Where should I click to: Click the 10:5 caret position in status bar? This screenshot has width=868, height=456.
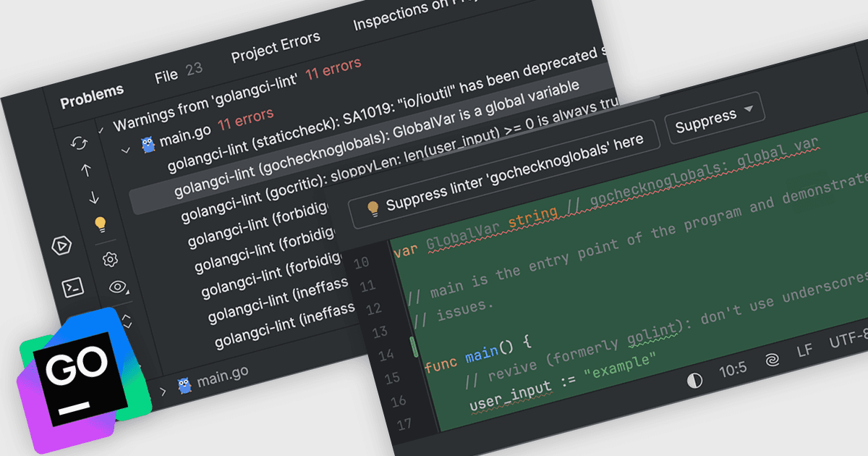click(733, 371)
